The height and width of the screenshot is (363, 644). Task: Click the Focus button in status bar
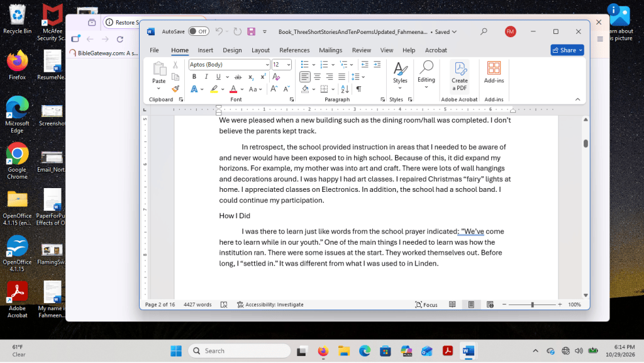[x=426, y=304]
